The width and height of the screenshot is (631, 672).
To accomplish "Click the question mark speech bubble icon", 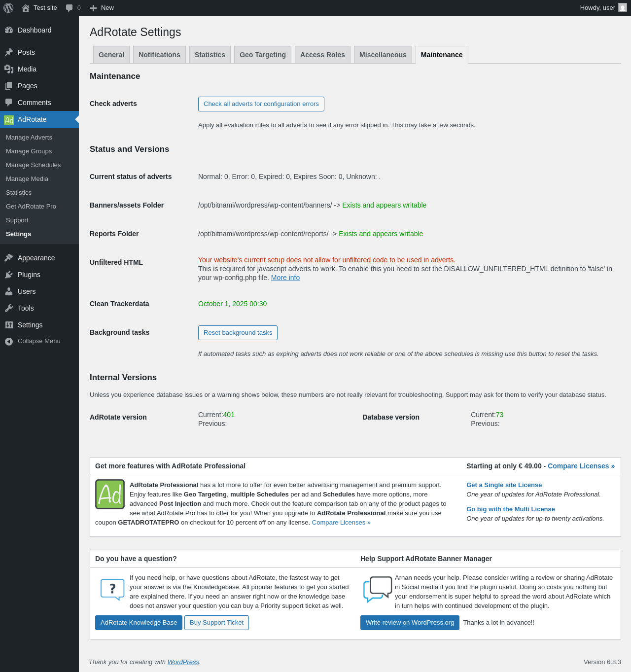I will [112, 589].
